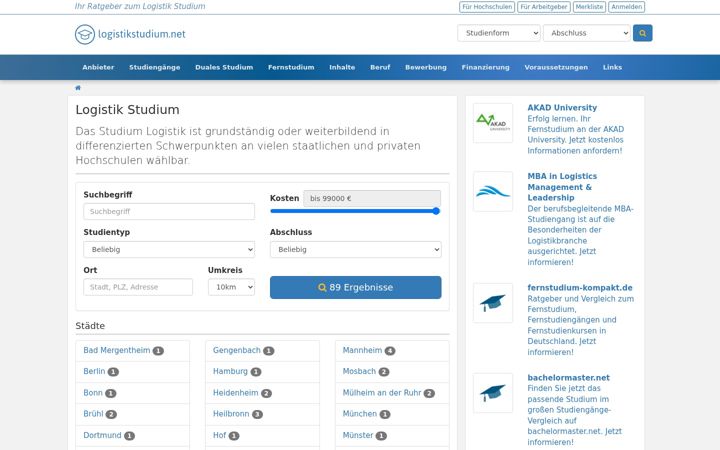Go to Duales Studium menu
Screen dimensions: 720x450
pos(224,67)
